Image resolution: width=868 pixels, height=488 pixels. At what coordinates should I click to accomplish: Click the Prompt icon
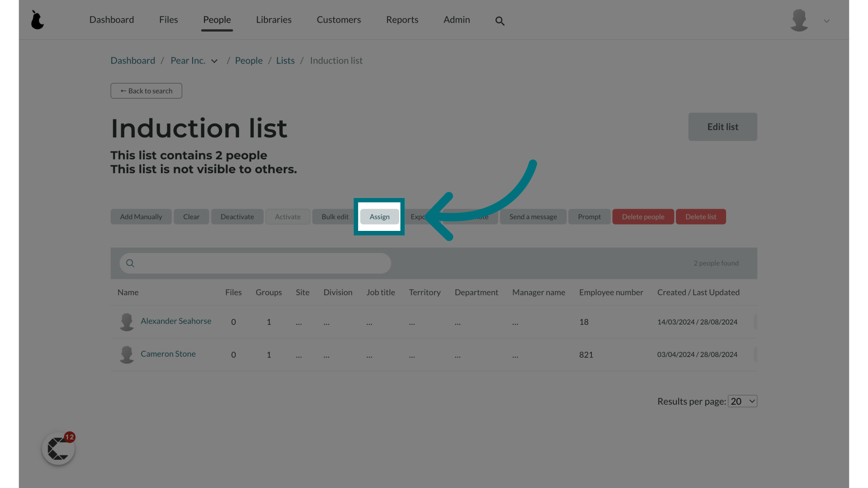click(589, 216)
